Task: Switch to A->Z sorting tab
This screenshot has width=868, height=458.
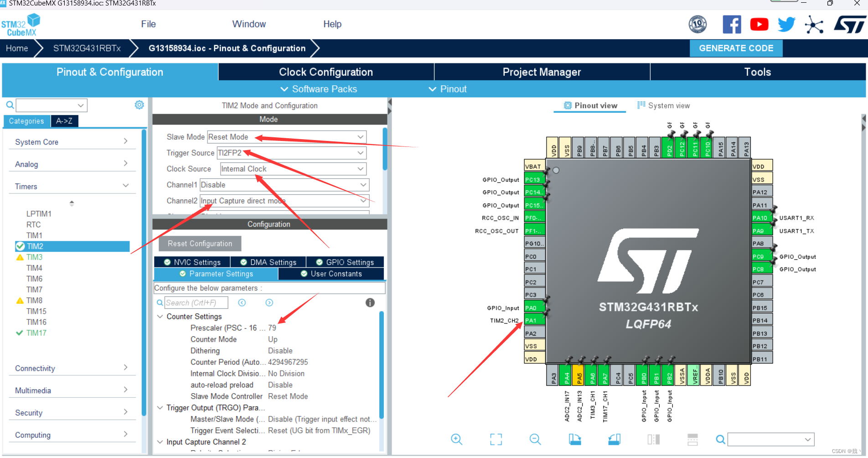Action: click(x=64, y=121)
